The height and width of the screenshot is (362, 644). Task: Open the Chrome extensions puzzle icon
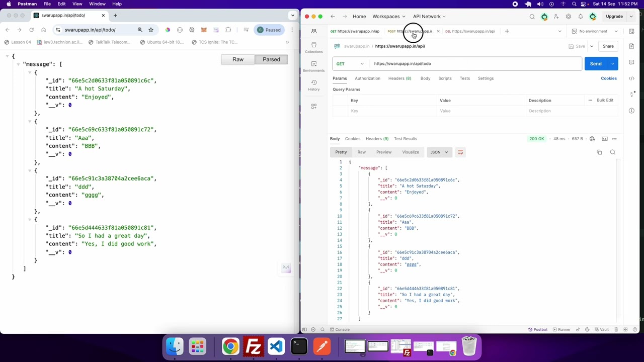point(228,30)
